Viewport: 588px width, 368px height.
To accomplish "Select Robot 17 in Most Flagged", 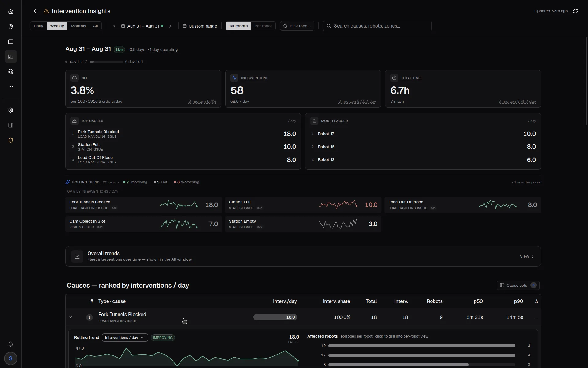I will tap(423, 134).
